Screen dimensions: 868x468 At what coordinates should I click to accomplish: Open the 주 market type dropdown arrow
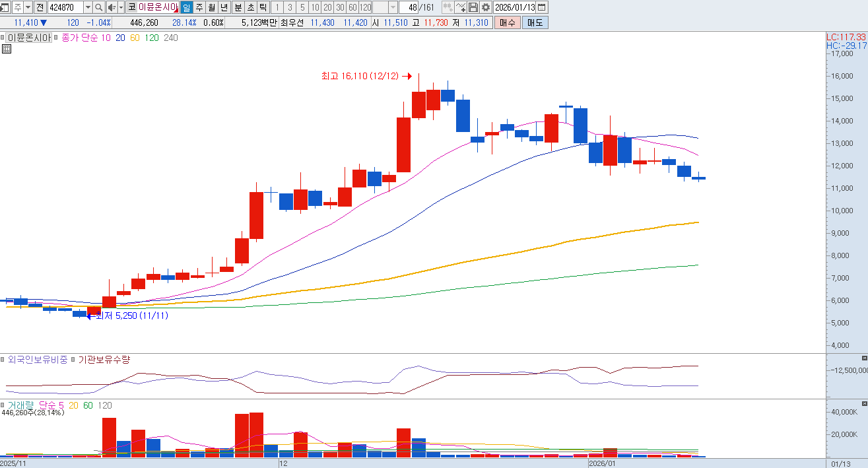tap(28, 7)
